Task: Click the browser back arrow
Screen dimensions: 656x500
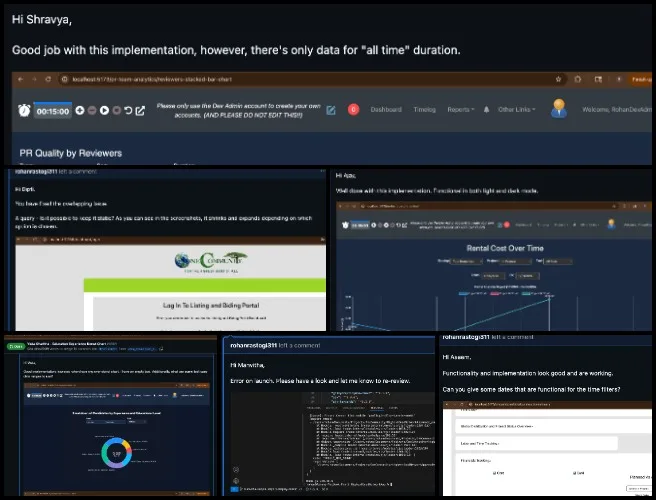Action: point(20,79)
